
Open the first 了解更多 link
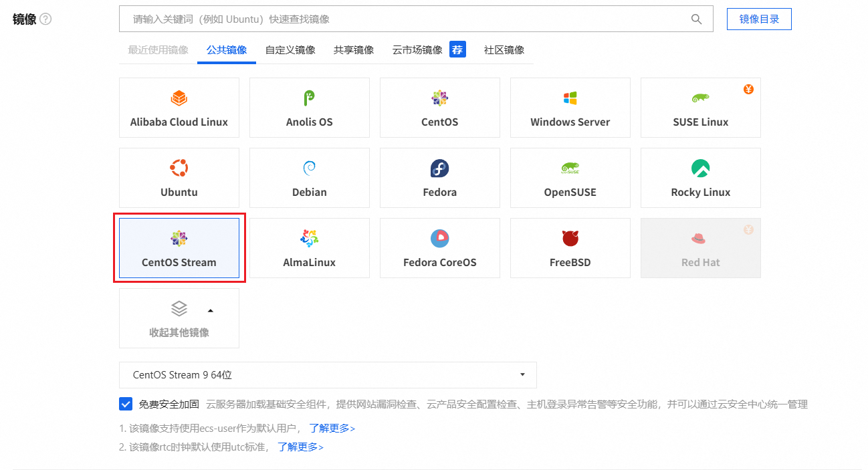[329, 429]
